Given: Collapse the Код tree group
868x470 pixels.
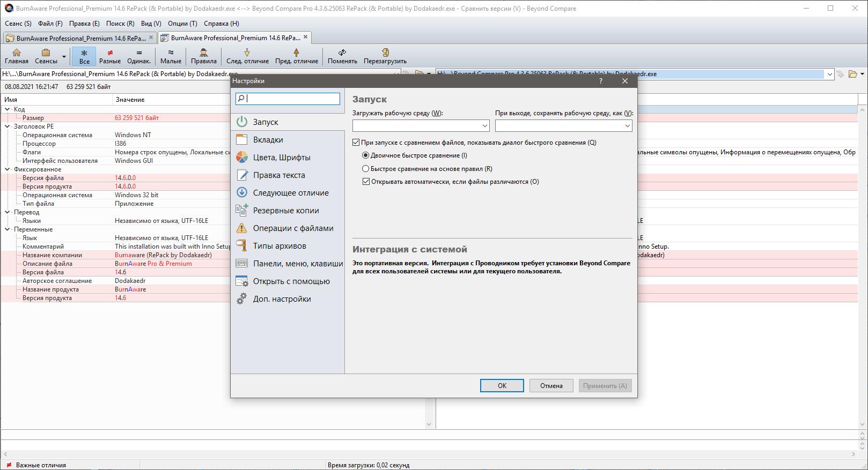Looking at the screenshot, I should pos(8,109).
